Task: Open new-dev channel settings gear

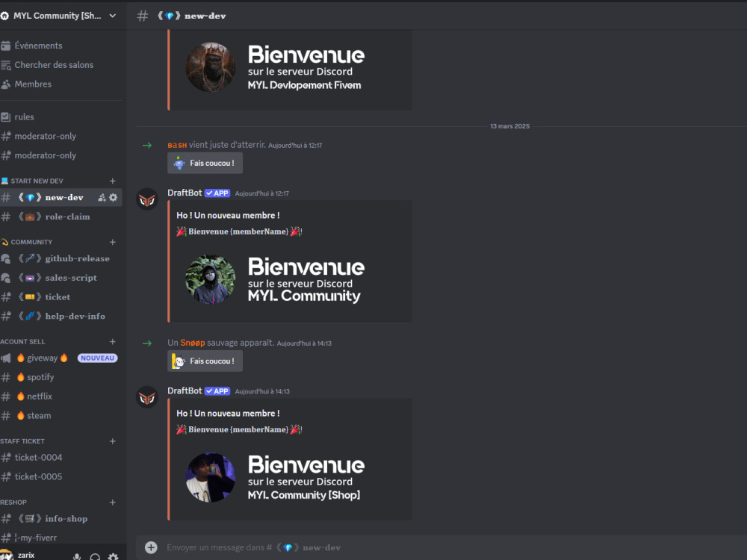Action: click(113, 197)
